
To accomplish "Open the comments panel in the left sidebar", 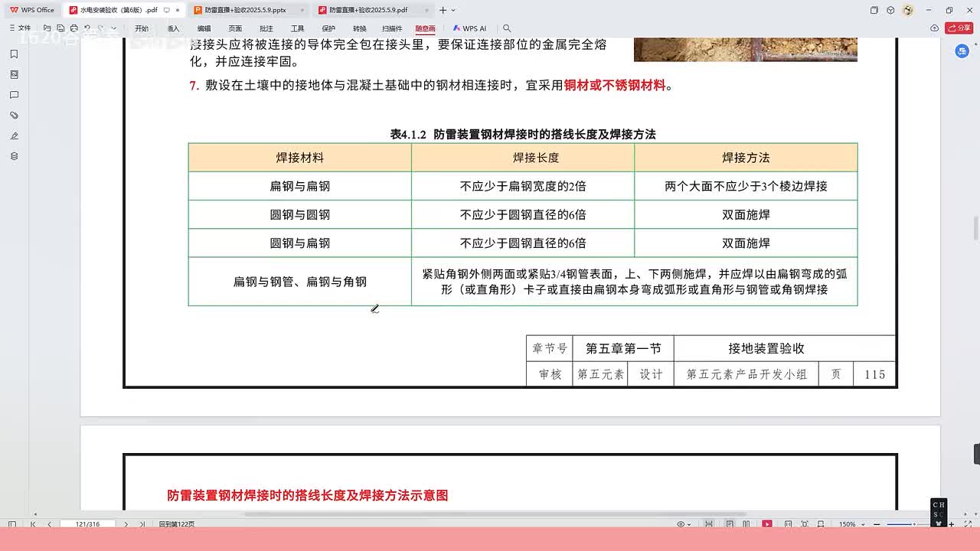I will [x=14, y=95].
